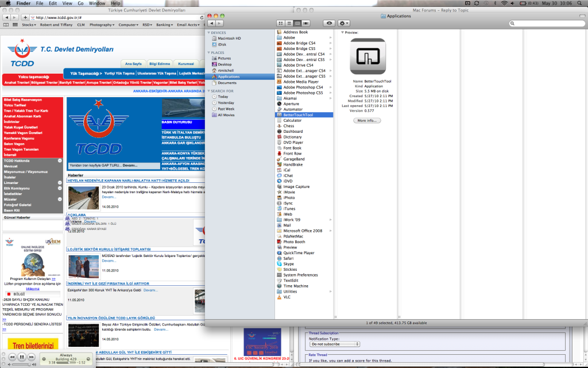Click the Fotoğraf Galerisi link
This screenshot has width=588, height=368.
(17, 205)
